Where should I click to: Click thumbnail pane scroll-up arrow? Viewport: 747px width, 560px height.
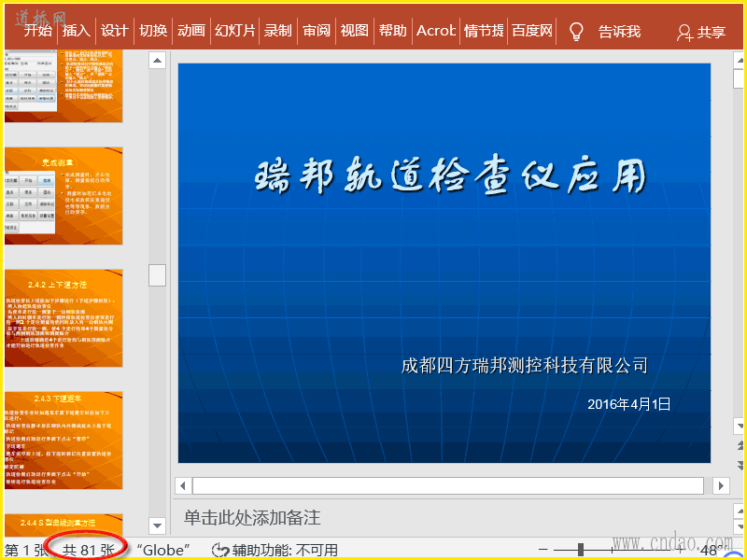click(157, 61)
